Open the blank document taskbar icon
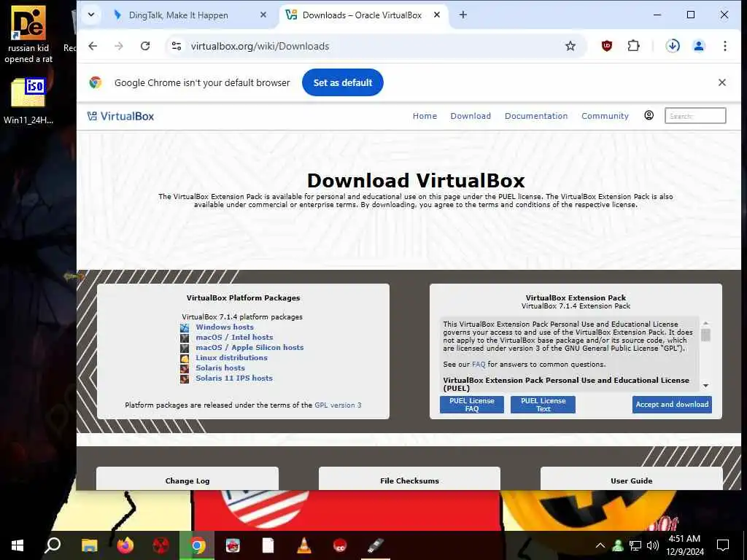The height and width of the screenshot is (560, 747). [268, 545]
